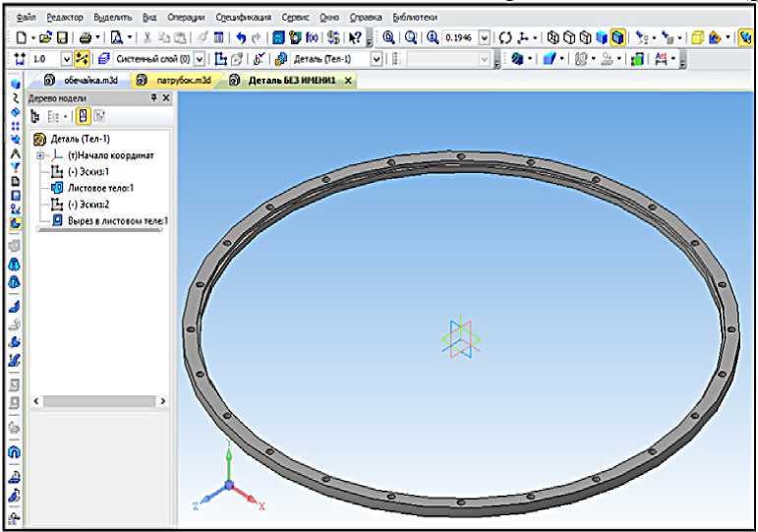Click the pin icon of Дерево модели panel
Screen dimensions: 758x532
153,98
